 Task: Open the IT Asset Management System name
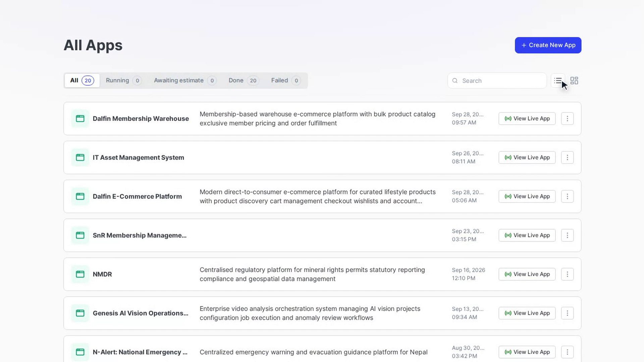point(139,158)
